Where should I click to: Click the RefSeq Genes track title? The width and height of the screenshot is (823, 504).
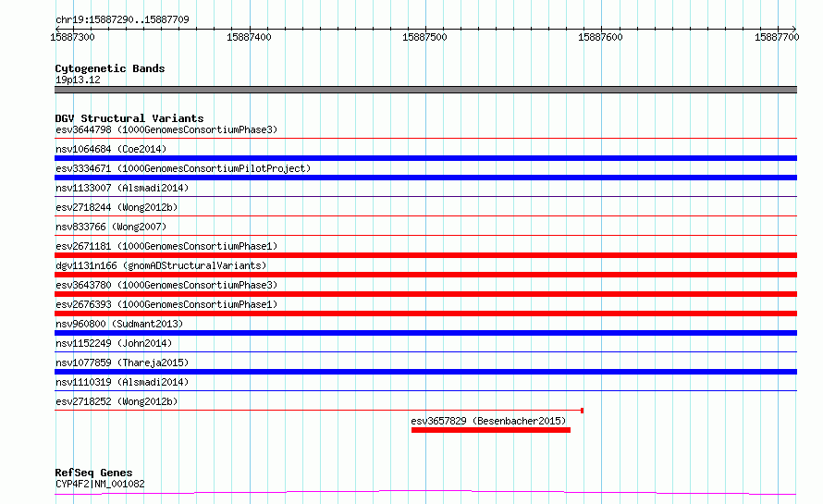pyautogui.click(x=93, y=473)
